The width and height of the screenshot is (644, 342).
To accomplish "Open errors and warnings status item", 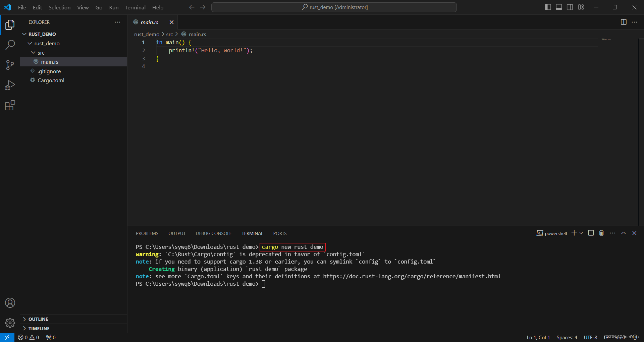I will (29, 337).
